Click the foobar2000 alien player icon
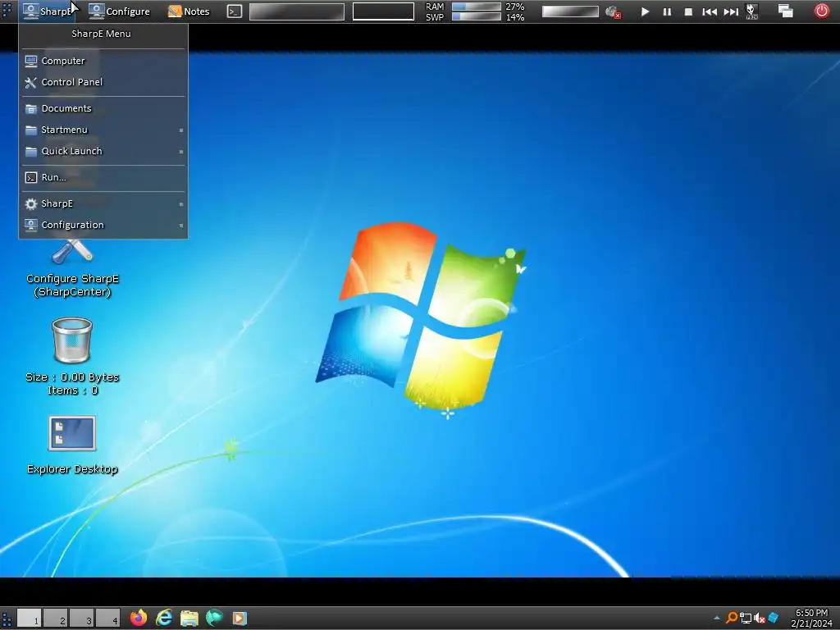Screen dimensions: 840x630 (751, 11)
